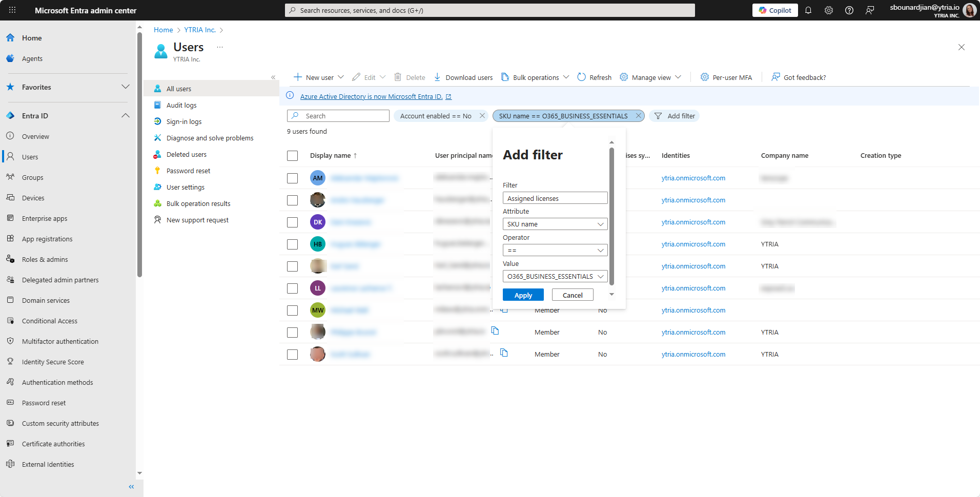Launch Copilot

click(x=775, y=10)
